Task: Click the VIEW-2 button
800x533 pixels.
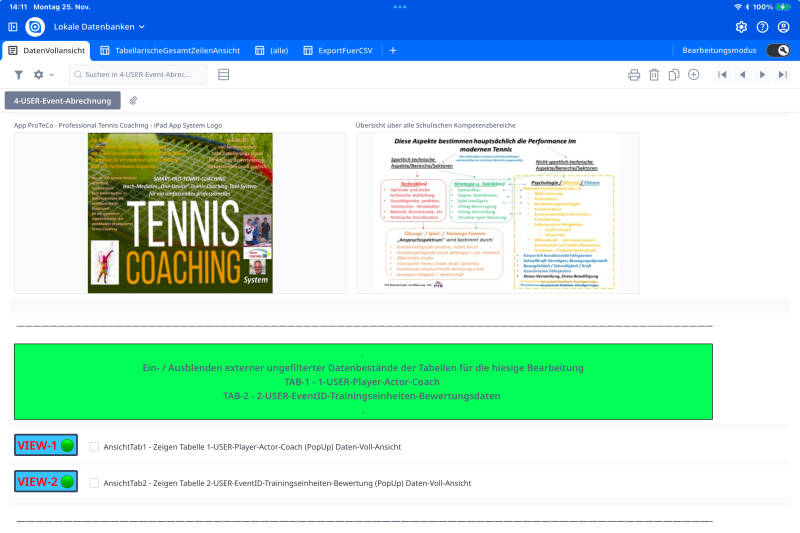Action: click(x=46, y=481)
